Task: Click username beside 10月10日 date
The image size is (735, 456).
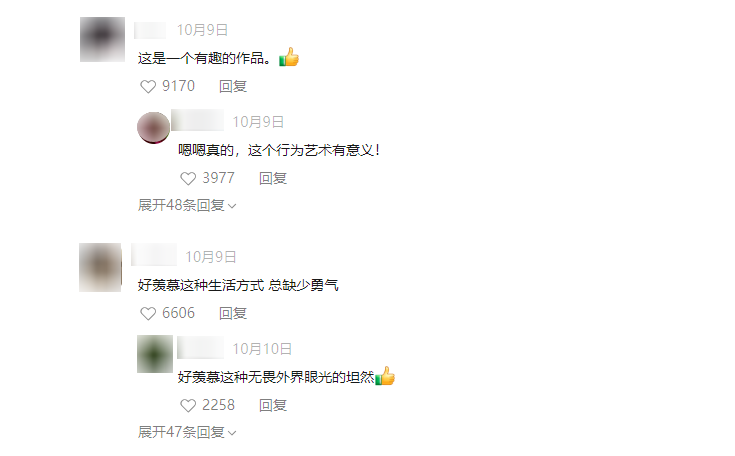Action: tap(201, 349)
